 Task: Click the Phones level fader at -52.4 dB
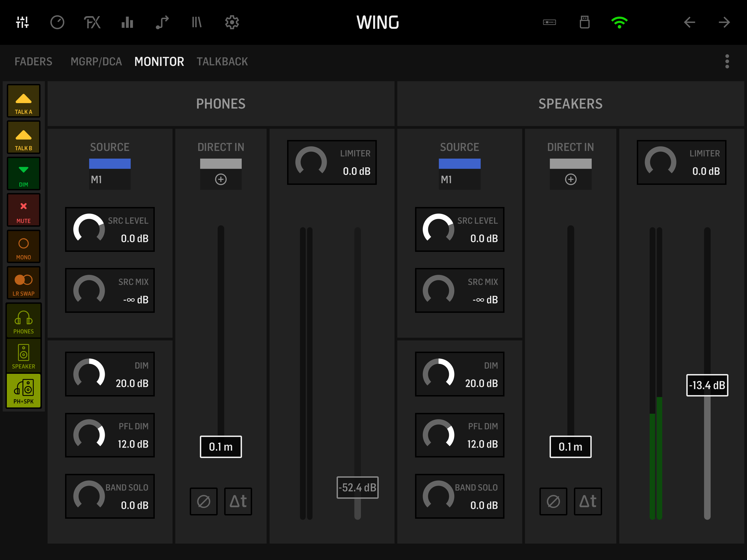[358, 487]
